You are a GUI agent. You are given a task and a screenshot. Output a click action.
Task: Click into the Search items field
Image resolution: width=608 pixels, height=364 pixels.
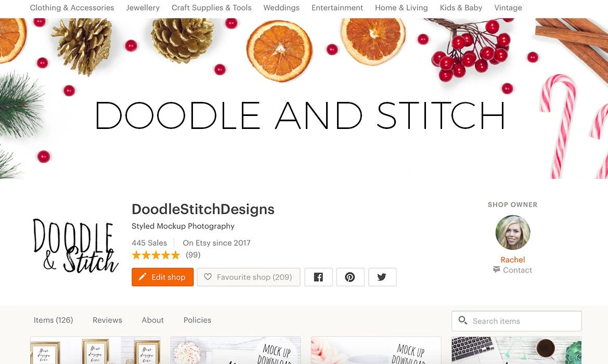(516, 321)
